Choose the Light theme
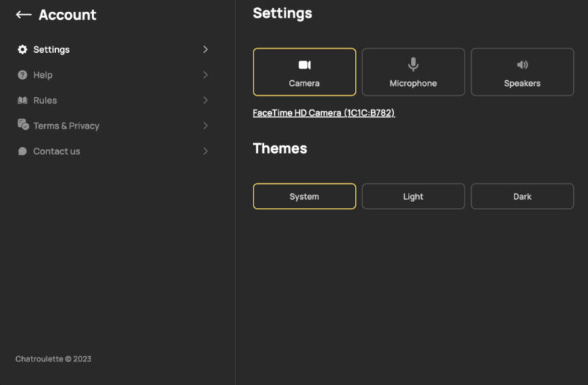The height and width of the screenshot is (385, 588). [413, 196]
